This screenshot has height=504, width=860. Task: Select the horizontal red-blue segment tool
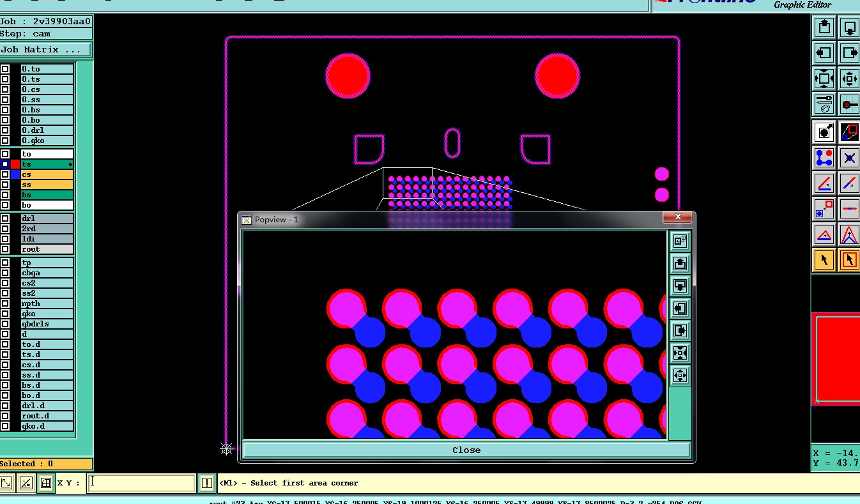click(849, 209)
